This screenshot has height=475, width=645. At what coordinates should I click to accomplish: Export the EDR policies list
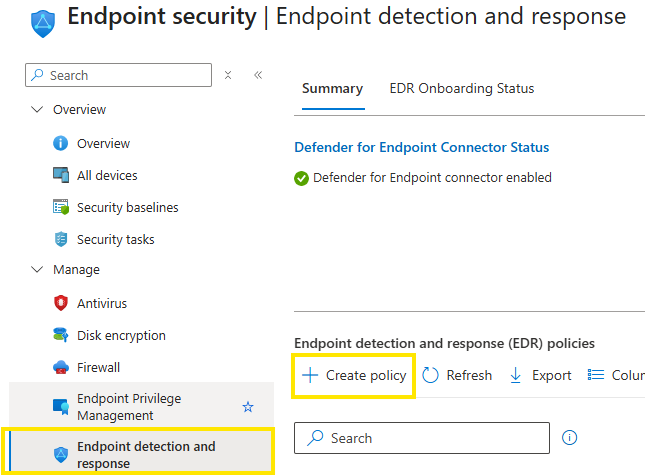tap(540, 375)
